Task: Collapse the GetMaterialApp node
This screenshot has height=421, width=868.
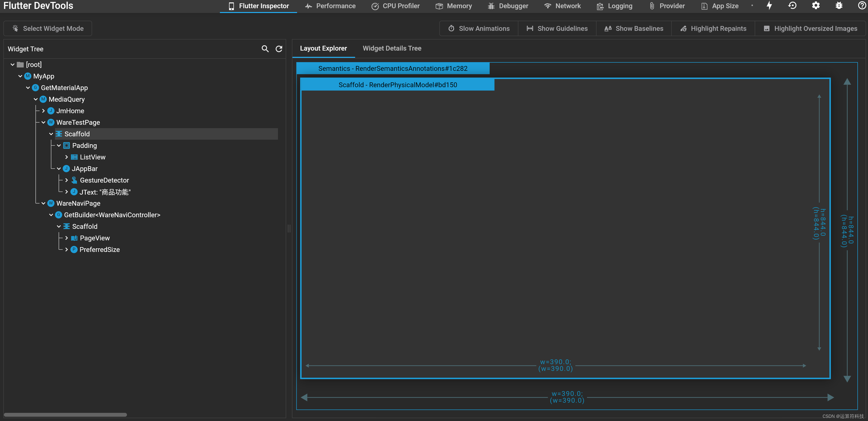Action: (x=28, y=87)
